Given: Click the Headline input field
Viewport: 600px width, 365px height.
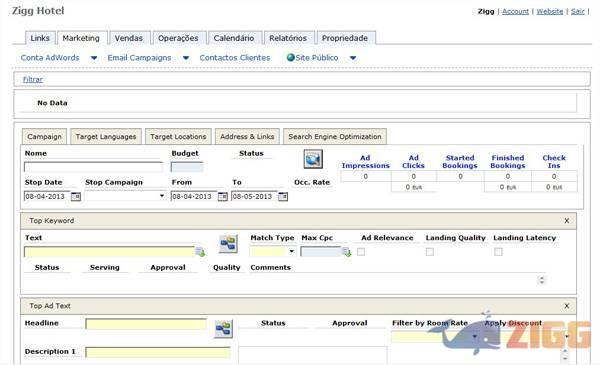Looking at the screenshot, I should (x=146, y=324).
